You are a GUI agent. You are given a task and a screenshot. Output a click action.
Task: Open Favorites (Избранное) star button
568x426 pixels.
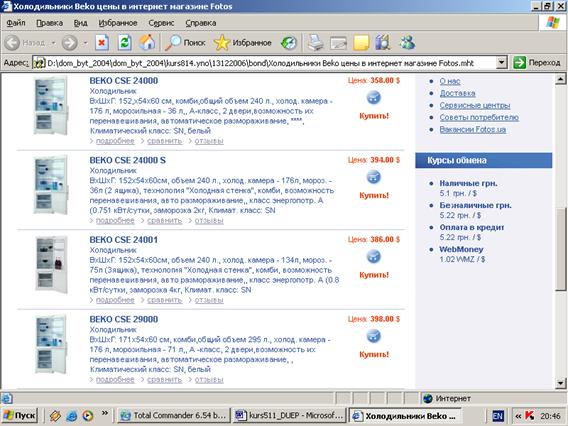[x=242, y=43]
